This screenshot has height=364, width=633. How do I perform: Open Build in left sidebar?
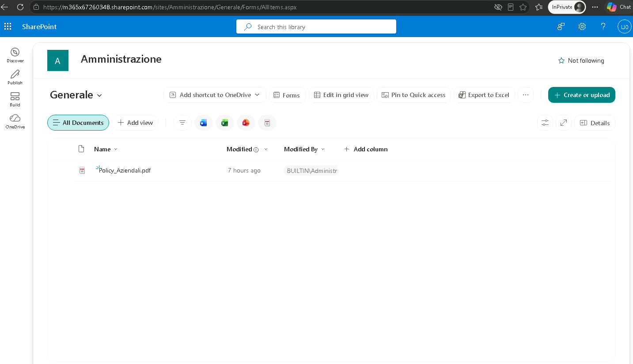pos(15,99)
